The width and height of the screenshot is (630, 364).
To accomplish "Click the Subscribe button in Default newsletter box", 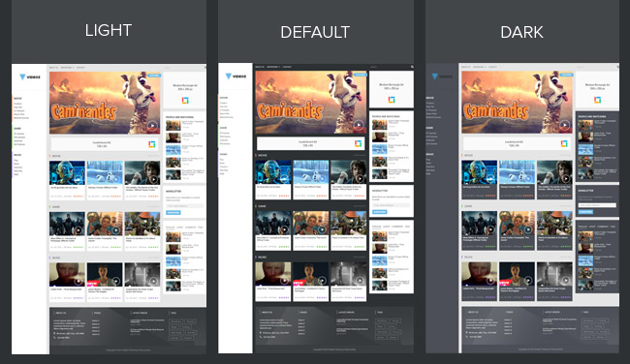I will tap(379, 211).
